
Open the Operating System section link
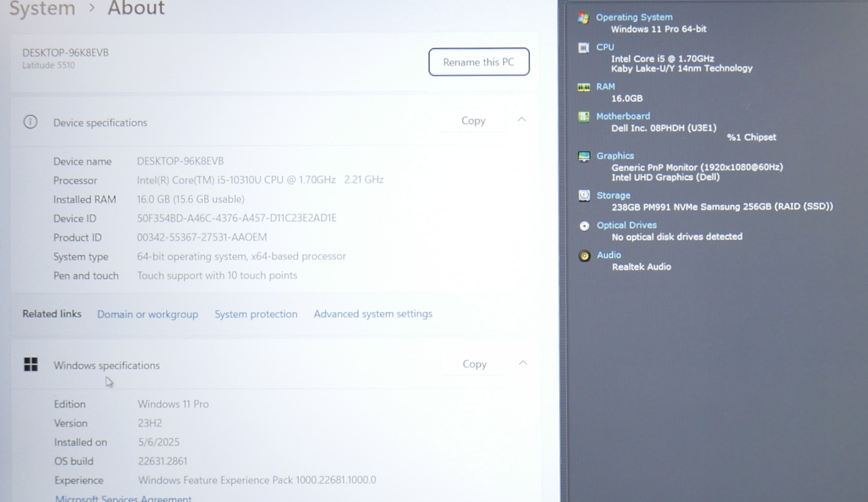pos(634,18)
